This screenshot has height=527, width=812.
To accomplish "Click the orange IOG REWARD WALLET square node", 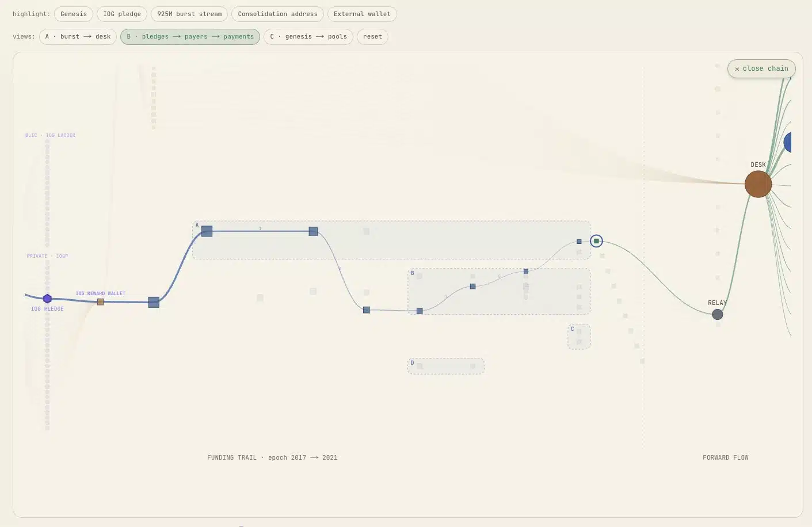I will (101, 301).
